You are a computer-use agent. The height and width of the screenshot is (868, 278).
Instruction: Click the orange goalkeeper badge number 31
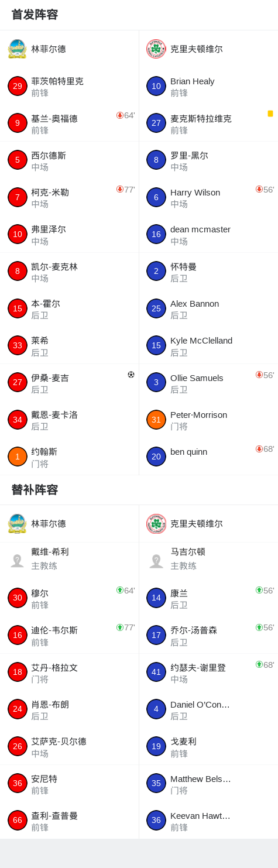156,420
